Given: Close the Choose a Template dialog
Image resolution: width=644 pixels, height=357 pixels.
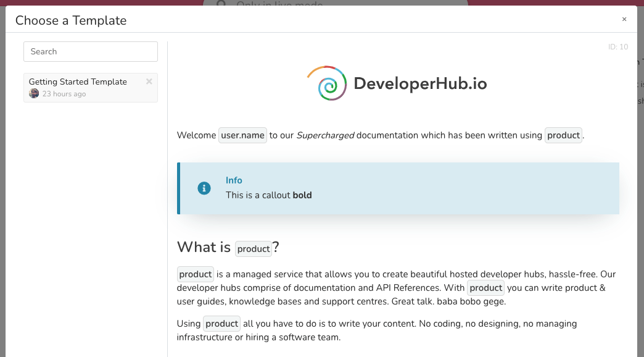Looking at the screenshot, I should (624, 20).
